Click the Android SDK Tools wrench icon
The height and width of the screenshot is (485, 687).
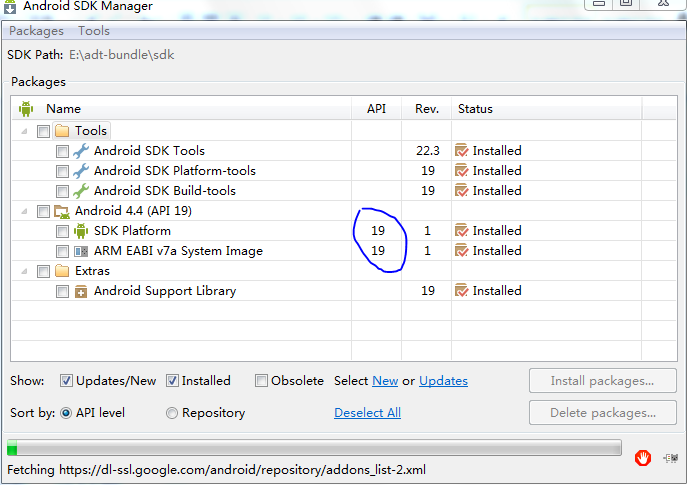pos(81,151)
